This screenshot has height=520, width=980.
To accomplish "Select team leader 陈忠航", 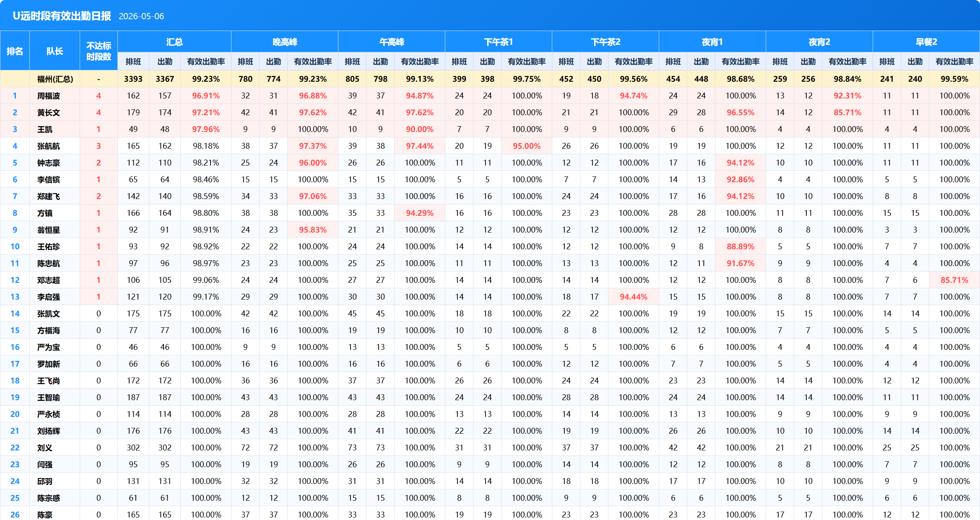I will point(48,263).
